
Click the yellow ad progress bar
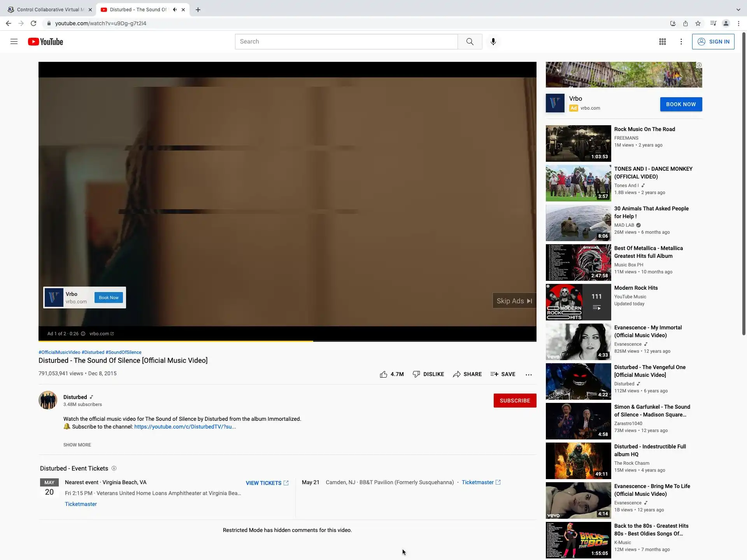point(175,341)
